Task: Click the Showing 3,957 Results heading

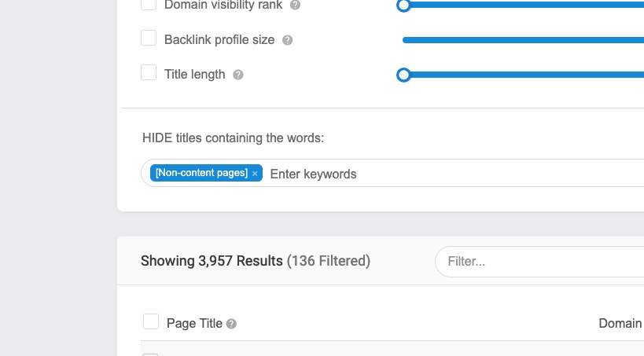Action: [x=212, y=261]
